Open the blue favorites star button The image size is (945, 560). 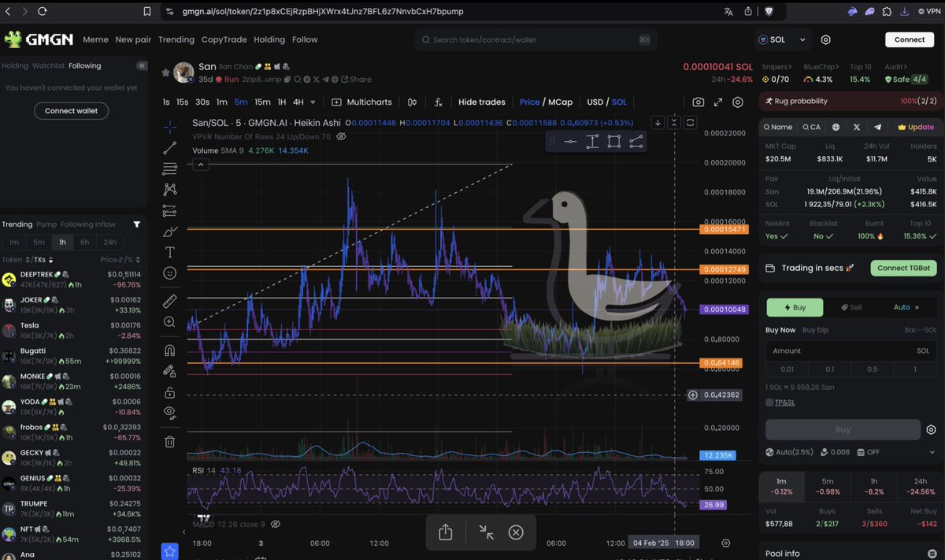169,551
